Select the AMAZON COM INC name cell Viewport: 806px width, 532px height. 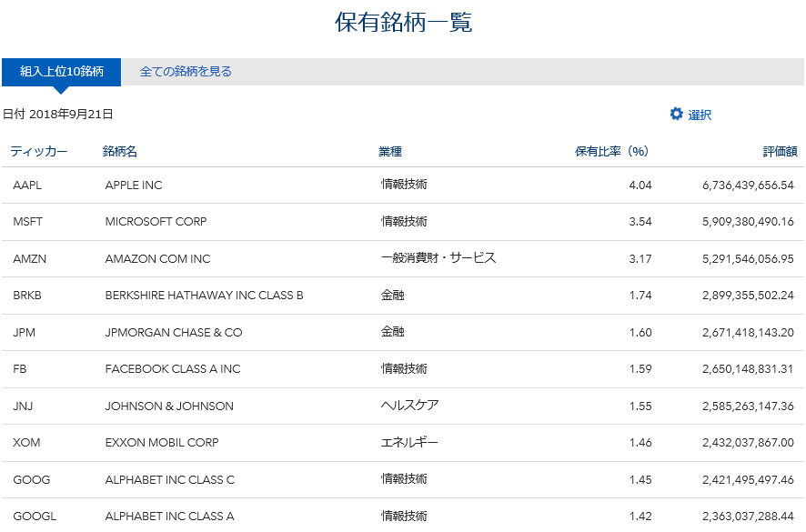[x=157, y=258]
